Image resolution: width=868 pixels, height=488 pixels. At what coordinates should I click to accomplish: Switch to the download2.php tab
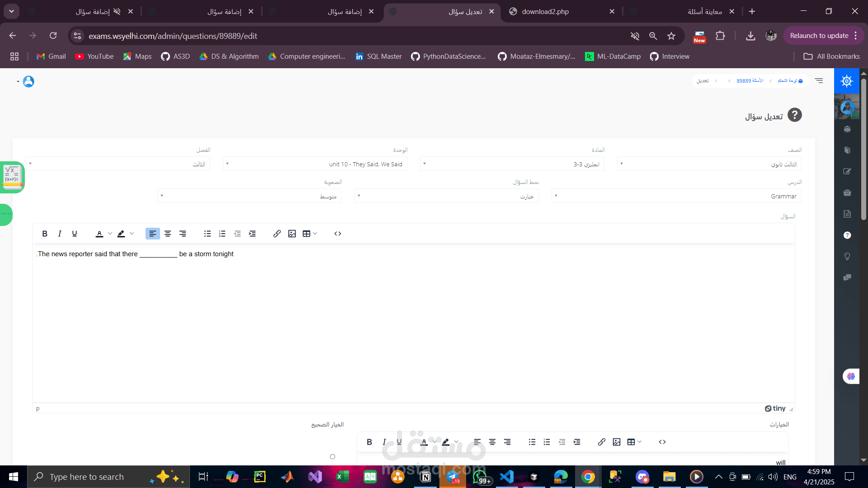coord(545,12)
